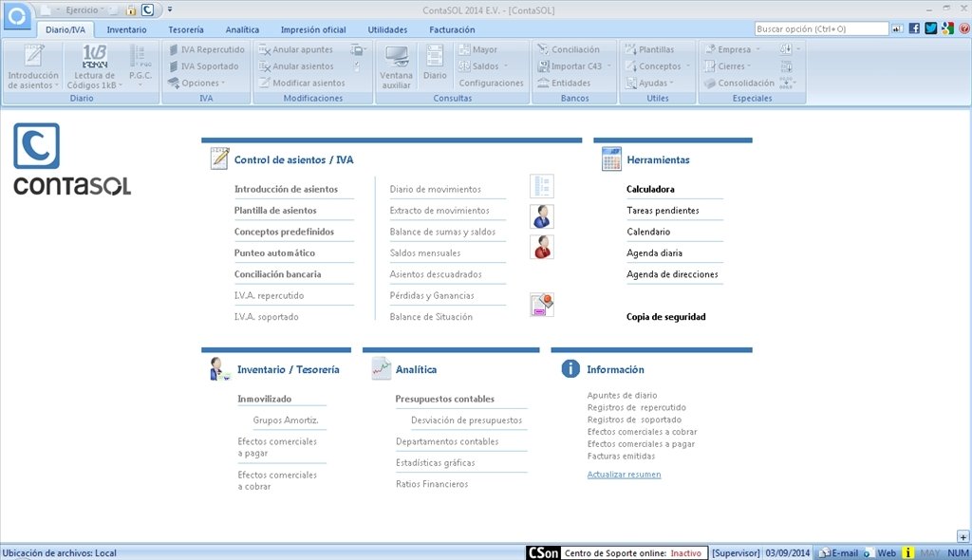972x560 pixels.
Task: Click Mayor in the Consultas group
Action: tap(478, 49)
